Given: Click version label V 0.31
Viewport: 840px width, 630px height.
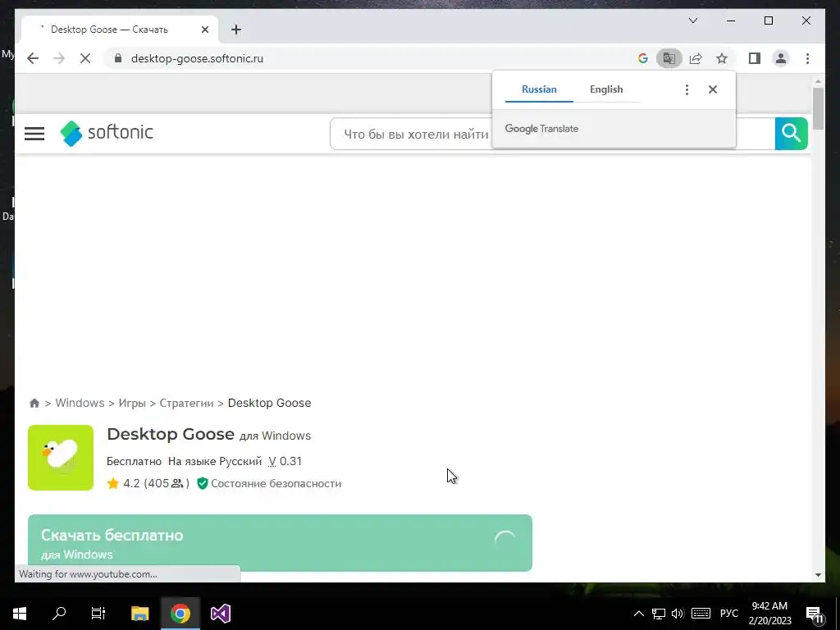Looking at the screenshot, I should [285, 461].
